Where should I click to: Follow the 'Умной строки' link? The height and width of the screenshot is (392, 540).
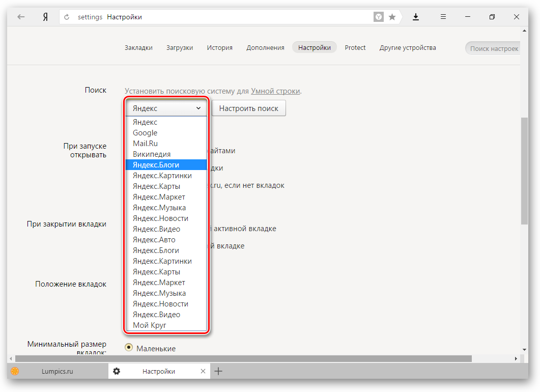click(275, 91)
